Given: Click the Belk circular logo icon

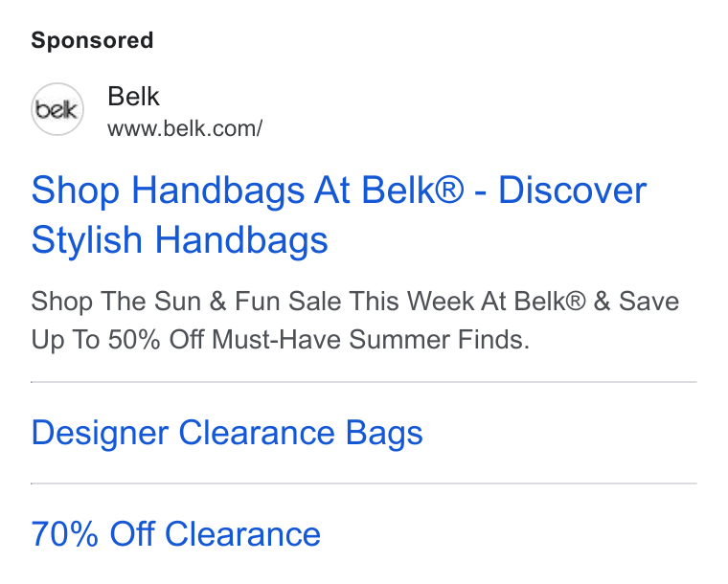Looking at the screenshot, I should coord(57,109).
